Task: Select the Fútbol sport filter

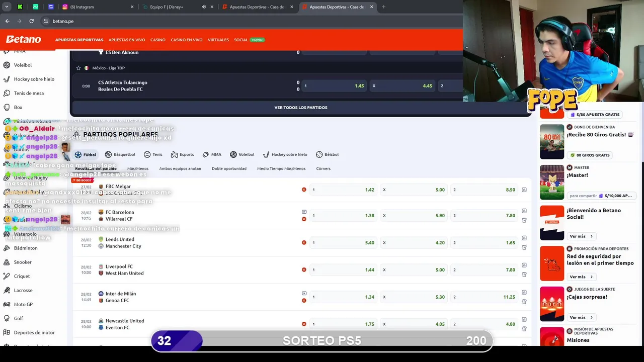Action: click(x=85, y=154)
